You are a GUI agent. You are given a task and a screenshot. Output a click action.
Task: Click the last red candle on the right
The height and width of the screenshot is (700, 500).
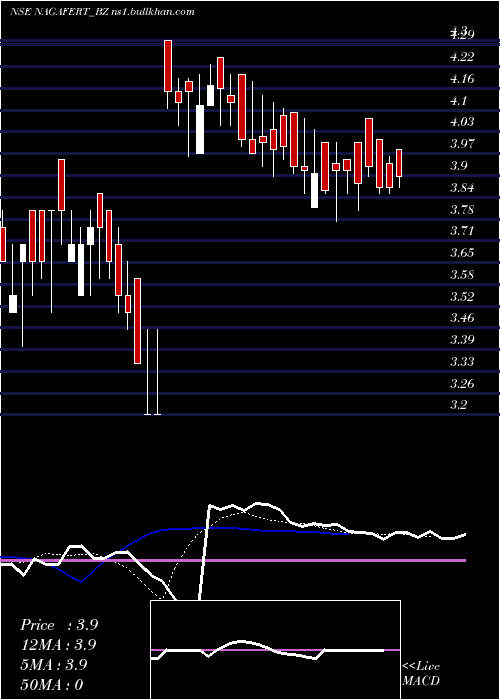click(399, 163)
